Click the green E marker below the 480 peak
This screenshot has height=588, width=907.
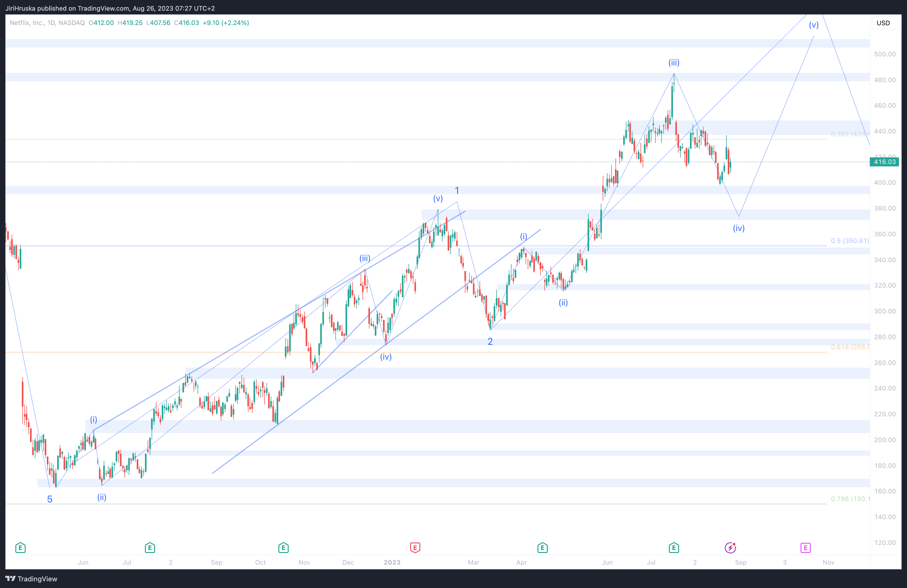coord(674,548)
